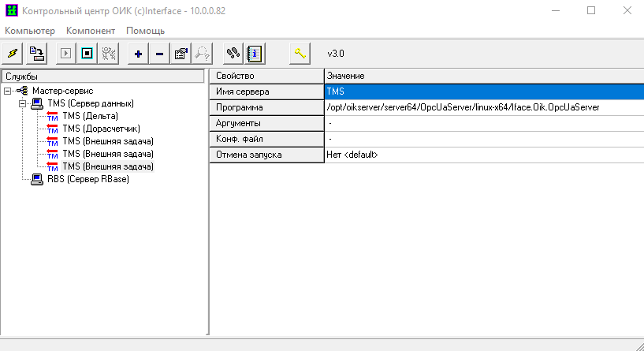
Task: Click the plus add component icon
Action: coord(138,54)
